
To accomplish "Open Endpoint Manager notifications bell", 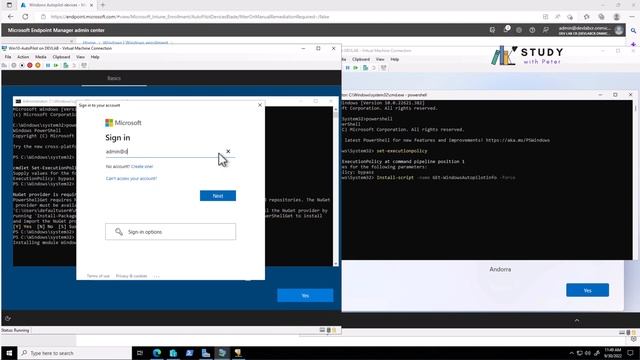I will click(506, 30).
